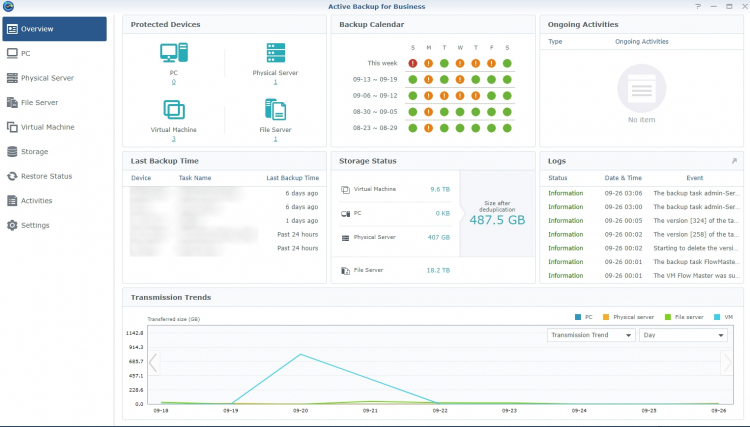The height and width of the screenshot is (427, 750).
Task: Open Virtual Machine device count link 3
Action: coord(174,139)
